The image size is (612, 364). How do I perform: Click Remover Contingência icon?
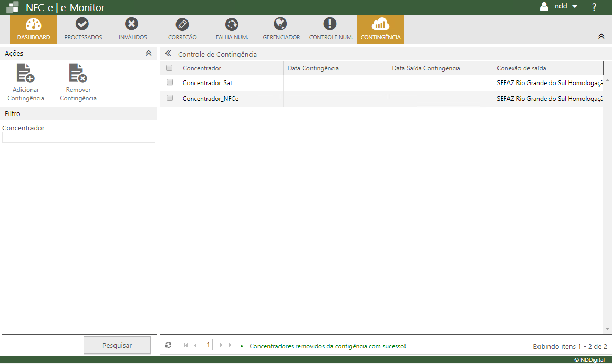pyautogui.click(x=78, y=73)
